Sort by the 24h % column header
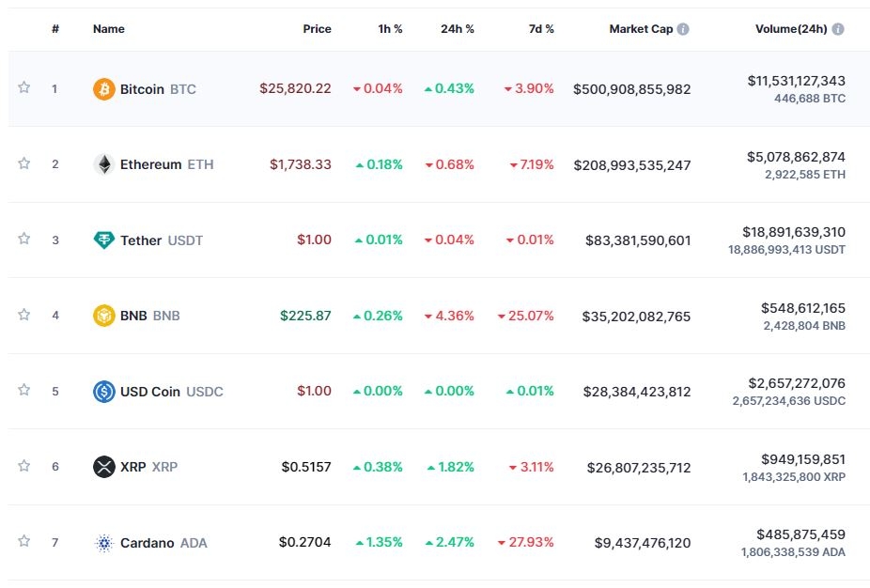This screenshot has width=870, height=588. [x=457, y=29]
